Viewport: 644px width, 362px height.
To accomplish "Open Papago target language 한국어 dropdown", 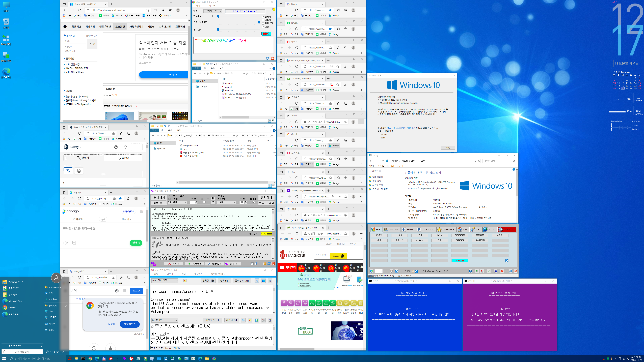I will [126, 219].
